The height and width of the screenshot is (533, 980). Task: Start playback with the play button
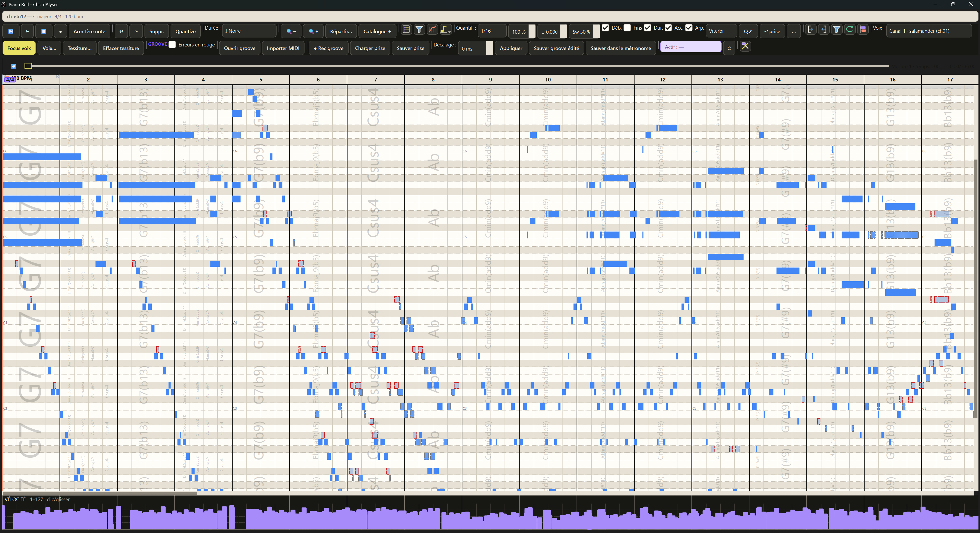coord(27,31)
